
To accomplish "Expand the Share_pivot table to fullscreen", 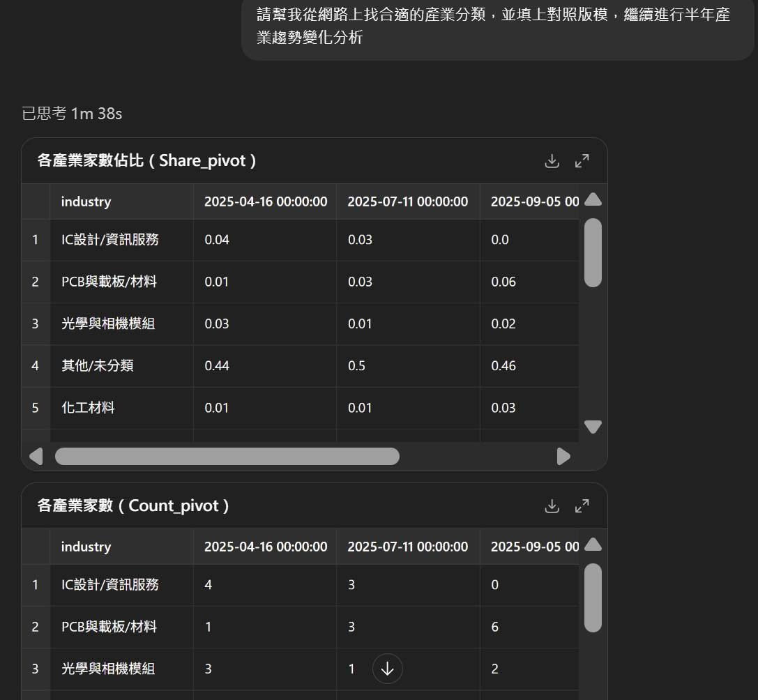I will [582, 160].
